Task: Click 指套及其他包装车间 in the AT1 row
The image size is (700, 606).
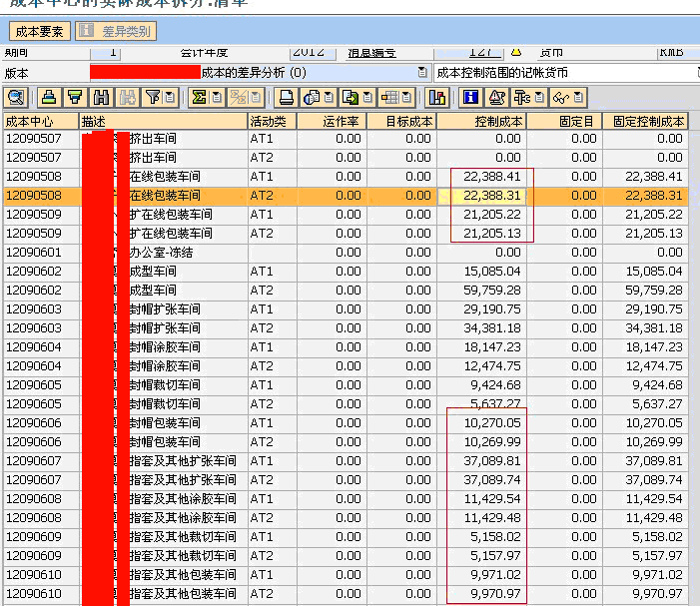Action: [183, 575]
